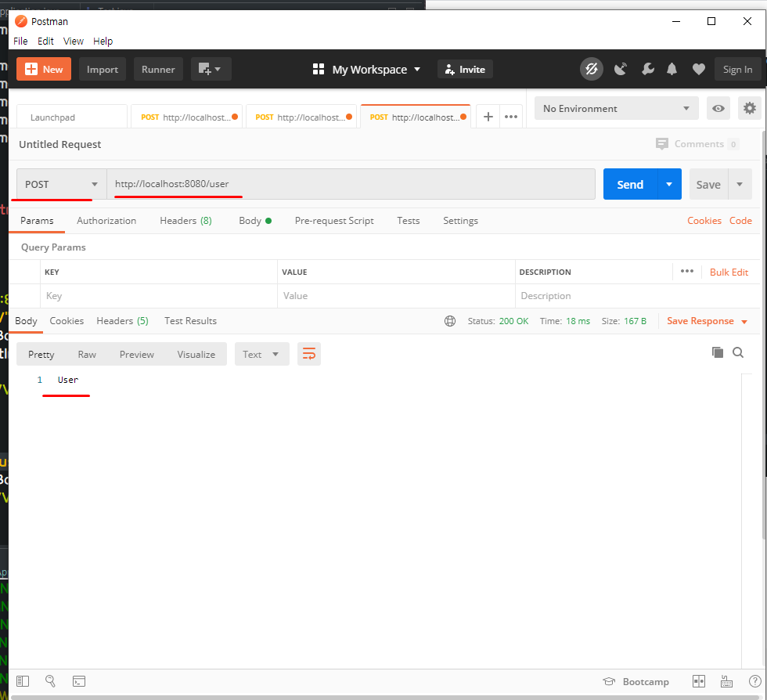Switch to response Cookies tab
Screen dimensions: 767x700
click(67, 321)
